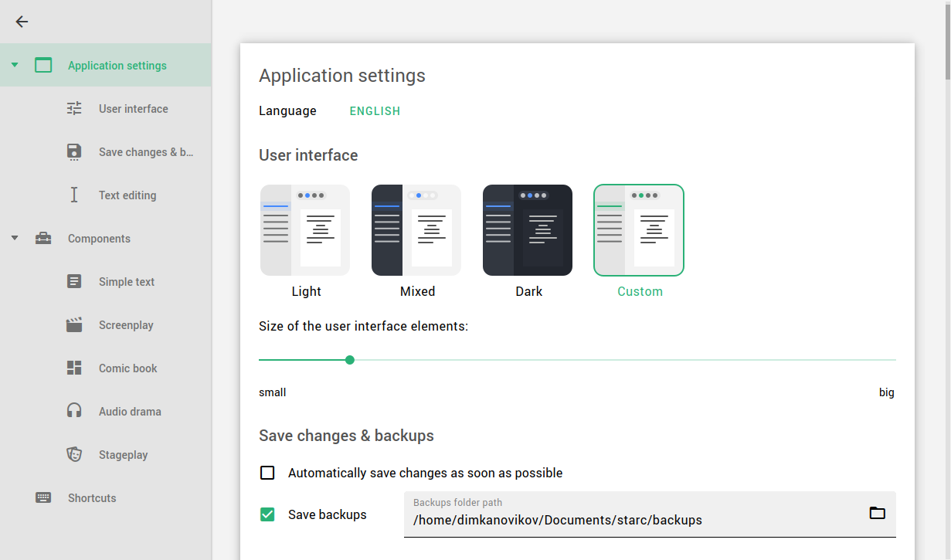Image resolution: width=951 pixels, height=560 pixels.
Task: Enable automatically save changes checkbox
Action: pyautogui.click(x=267, y=473)
